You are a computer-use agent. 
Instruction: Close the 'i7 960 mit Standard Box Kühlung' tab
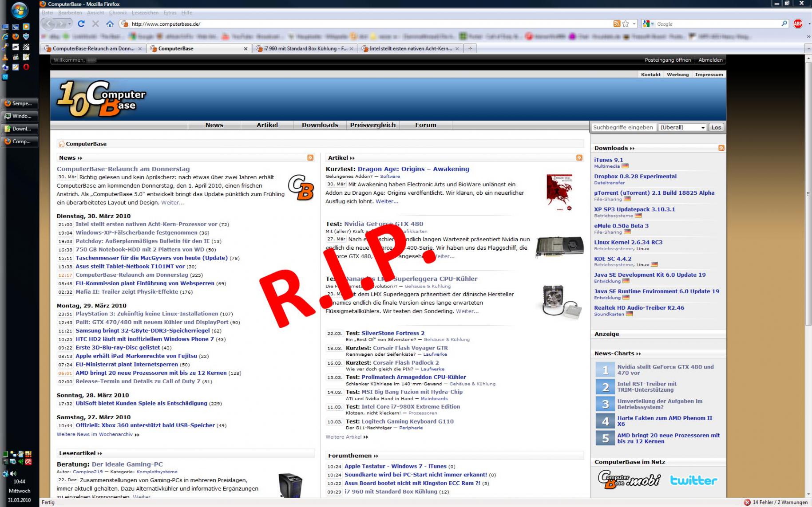pyautogui.click(x=352, y=49)
